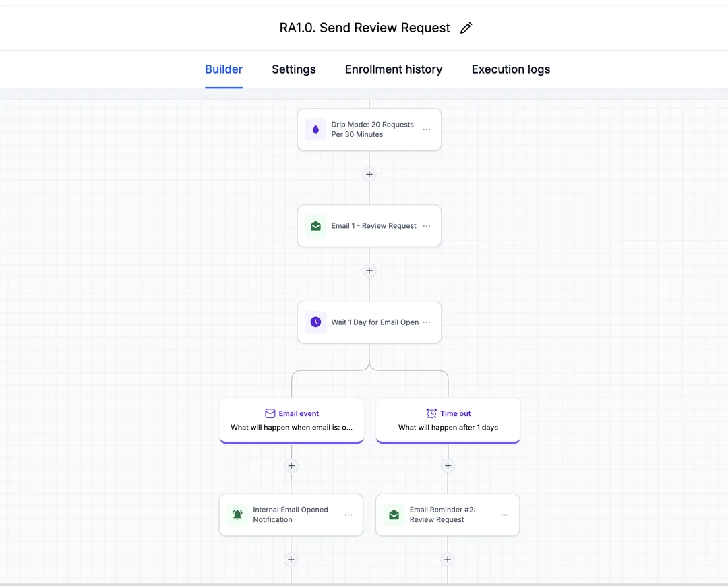Screen dimensions: 728x586
Task: Click the Email 1 envelope icon
Action: click(x=315, y=226)
